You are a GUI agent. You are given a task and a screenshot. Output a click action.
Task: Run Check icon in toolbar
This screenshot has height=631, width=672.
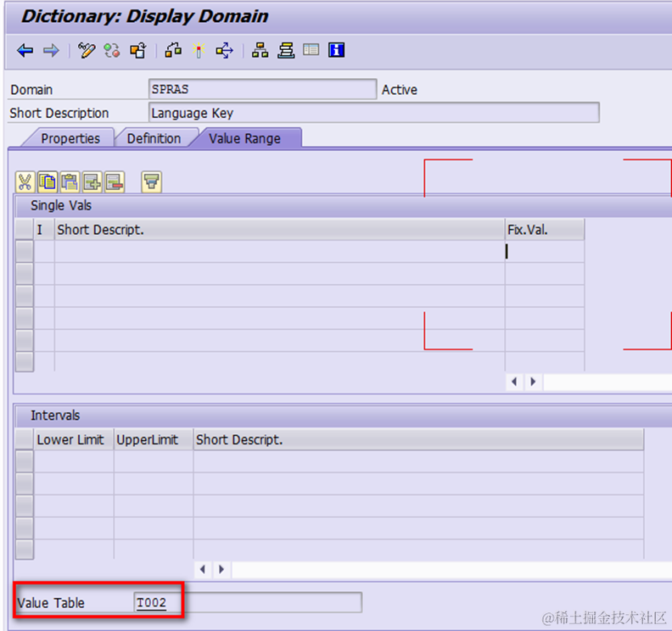173,51
